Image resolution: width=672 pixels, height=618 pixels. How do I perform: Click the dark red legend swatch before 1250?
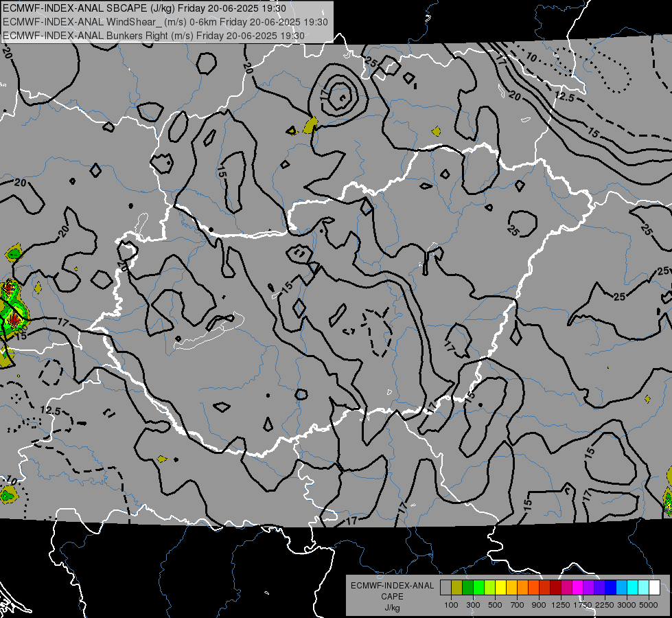[x=556, y=588]
